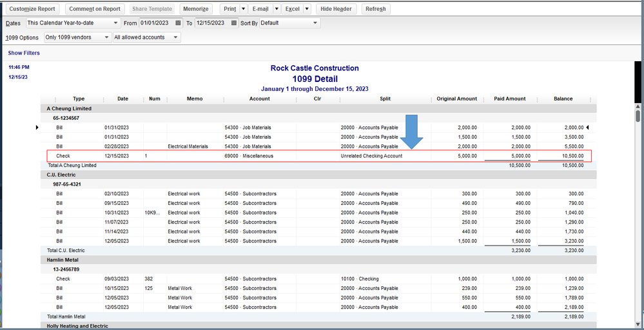The width and height of the screenshot is (644, 330).
Task: Click the black row marker beside first bill
Action: 37,128
